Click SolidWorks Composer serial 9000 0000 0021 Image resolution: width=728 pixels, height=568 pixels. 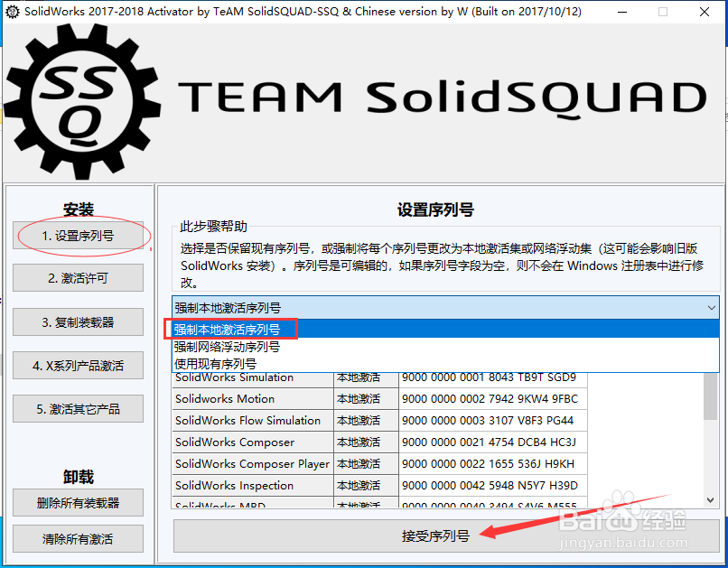pyautogui.click(x=493, y=442)
